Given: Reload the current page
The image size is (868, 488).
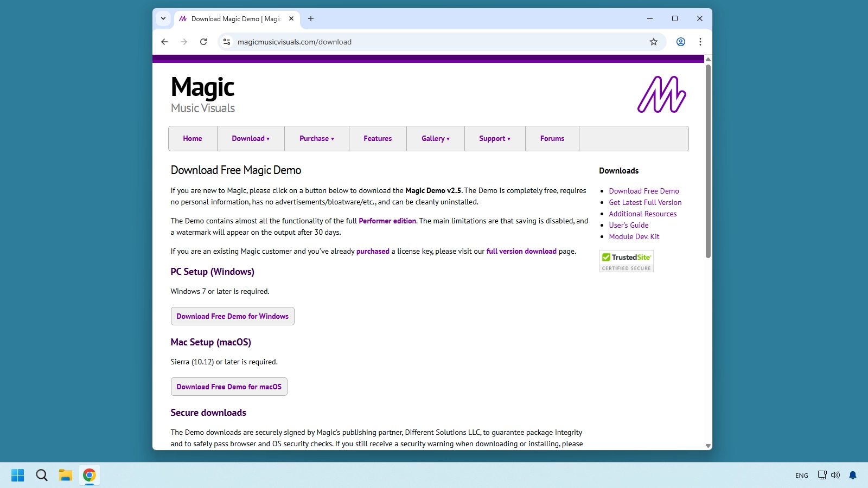Looking at the screenshot, I should (x=203, y=42).
